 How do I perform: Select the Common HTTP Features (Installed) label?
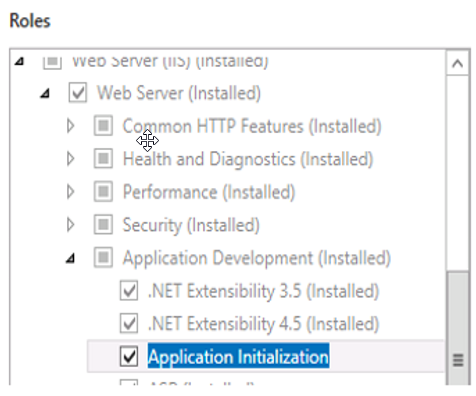point(252,126)
